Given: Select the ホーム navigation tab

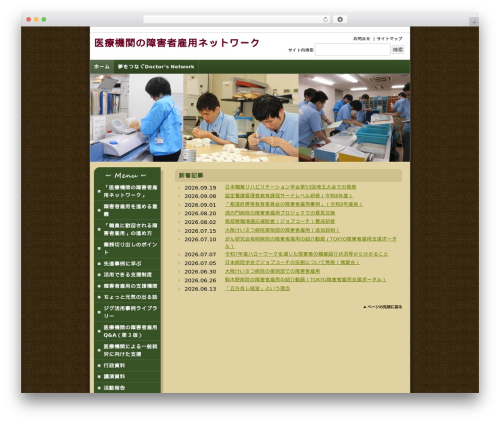Looking at the screenshot, I should tap(102, 67).
